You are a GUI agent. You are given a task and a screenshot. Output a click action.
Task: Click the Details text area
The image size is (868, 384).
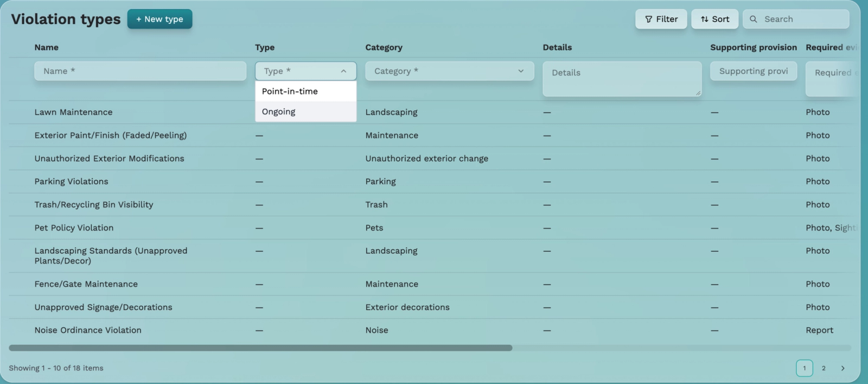622,79
